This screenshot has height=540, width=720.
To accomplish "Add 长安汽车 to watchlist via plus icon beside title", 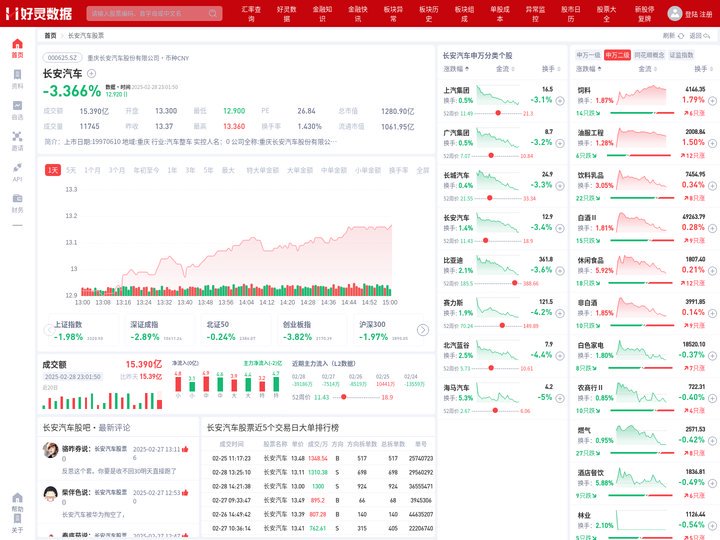I will pyautogui.click(x=91, y=73).
